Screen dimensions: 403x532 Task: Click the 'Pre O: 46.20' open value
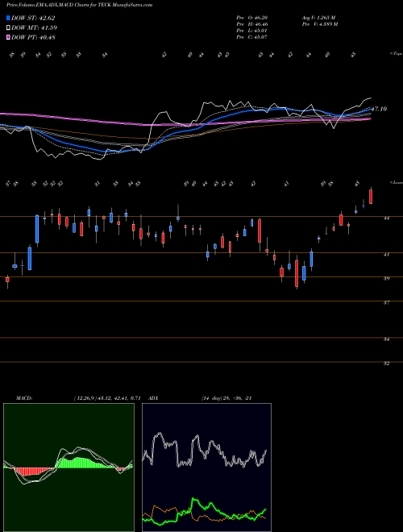tap(252, 18)
